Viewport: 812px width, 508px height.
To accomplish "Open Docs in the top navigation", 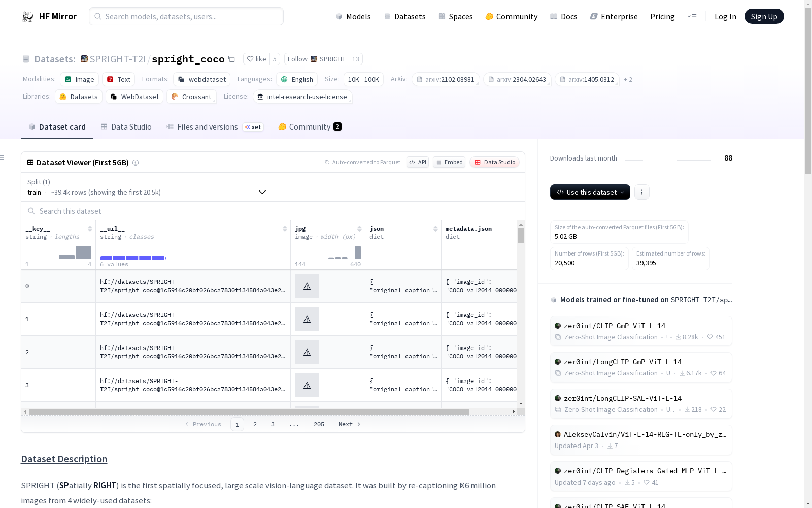I will 563,16.
